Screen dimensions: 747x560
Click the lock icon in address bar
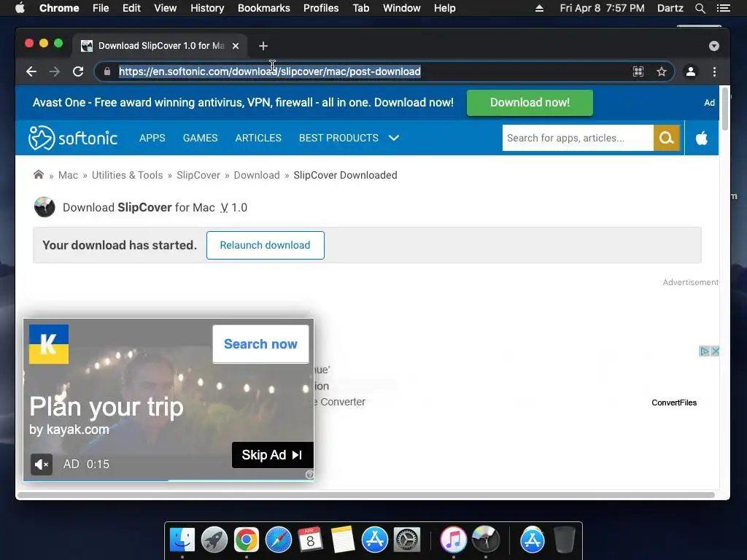point(107,71)
